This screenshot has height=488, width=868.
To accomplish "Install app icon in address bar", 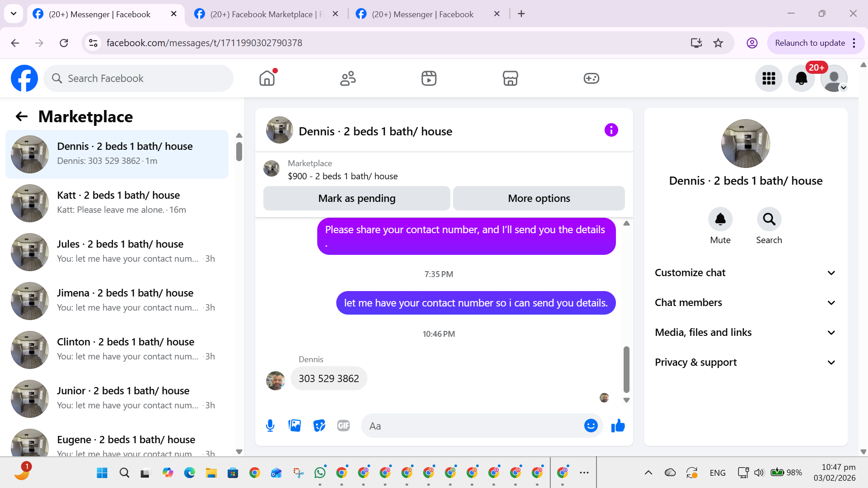I will [x=696, y=43].
